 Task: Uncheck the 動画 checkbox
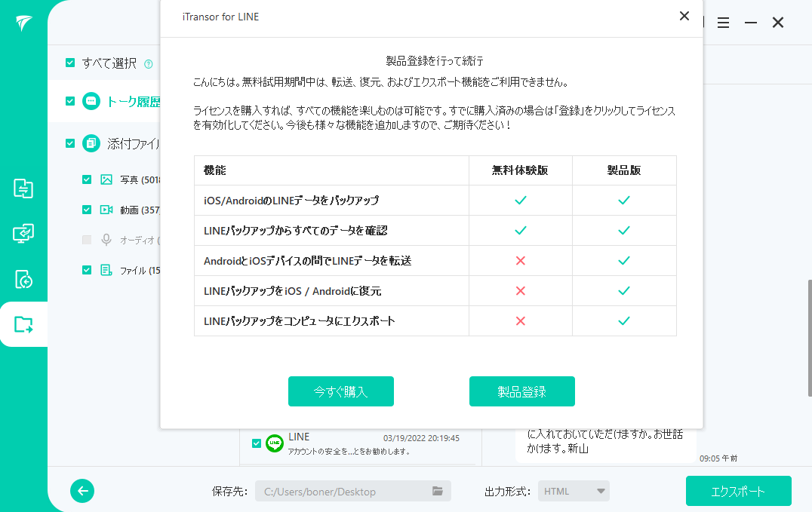pos(87,210)
